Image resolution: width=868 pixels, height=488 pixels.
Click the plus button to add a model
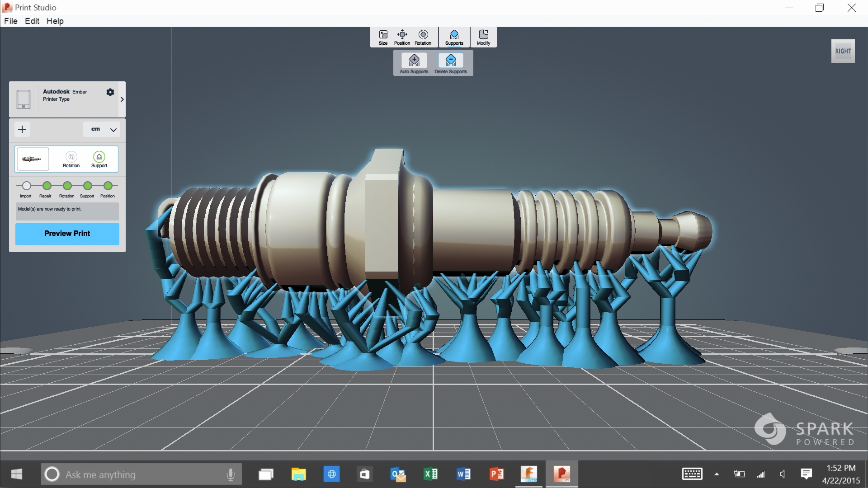(22, 129)
